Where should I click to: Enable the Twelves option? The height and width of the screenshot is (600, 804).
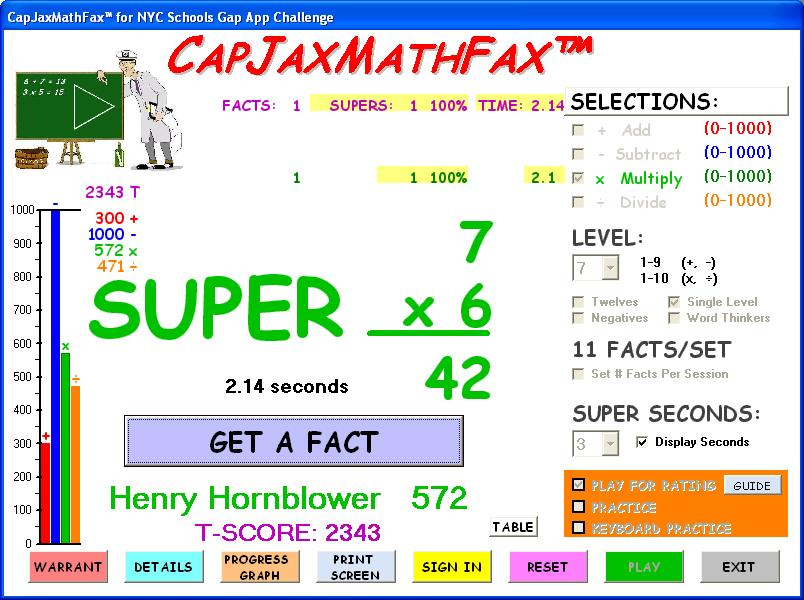[578, 302]
